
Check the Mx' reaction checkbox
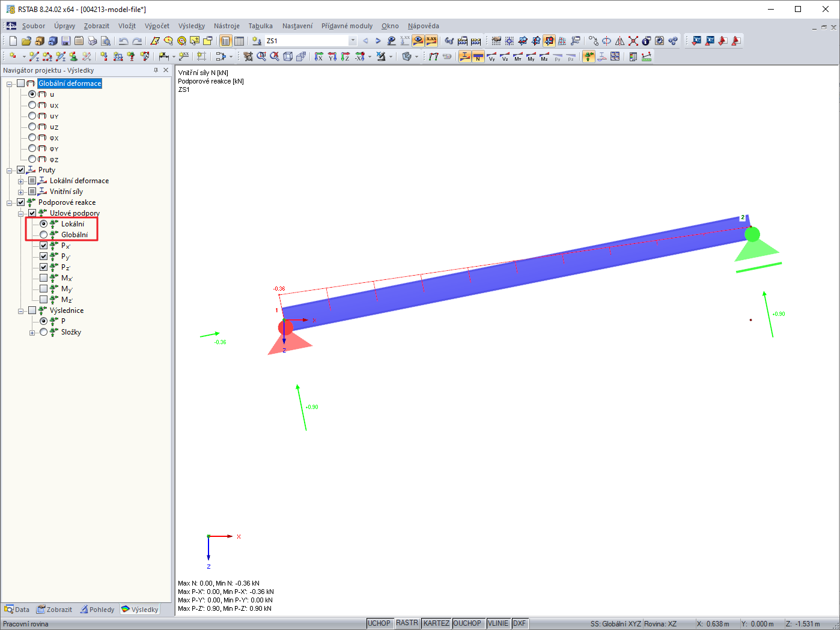[44, 278]
